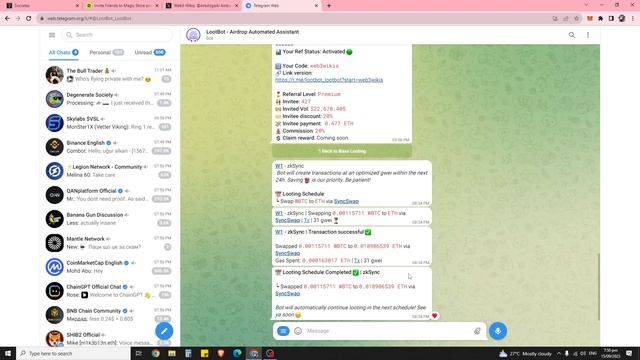640x360 pixels.
Task: Open ChainGPT Official Chat
Action: pos(109,291)
